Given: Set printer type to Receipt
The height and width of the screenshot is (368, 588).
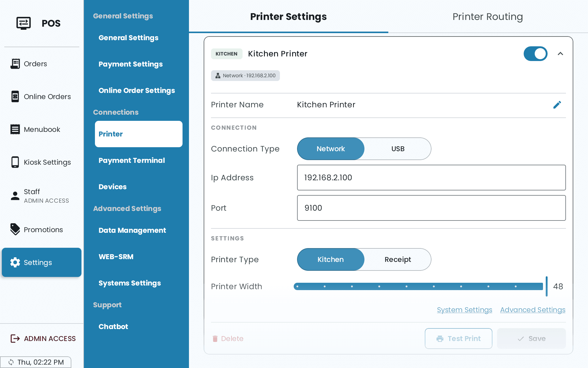Looking at the screenshot, I should tap(398, 259).
